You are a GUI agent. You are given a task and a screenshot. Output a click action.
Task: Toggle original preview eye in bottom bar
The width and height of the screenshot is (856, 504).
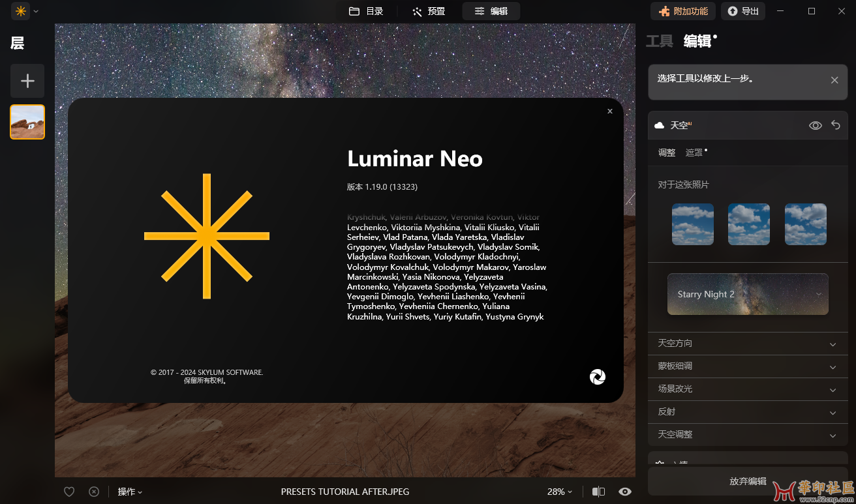click(625, 492)
